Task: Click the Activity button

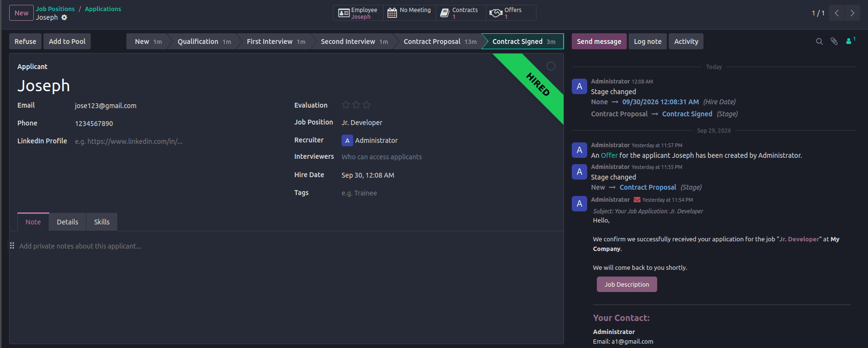Action: tap(686, 42)
